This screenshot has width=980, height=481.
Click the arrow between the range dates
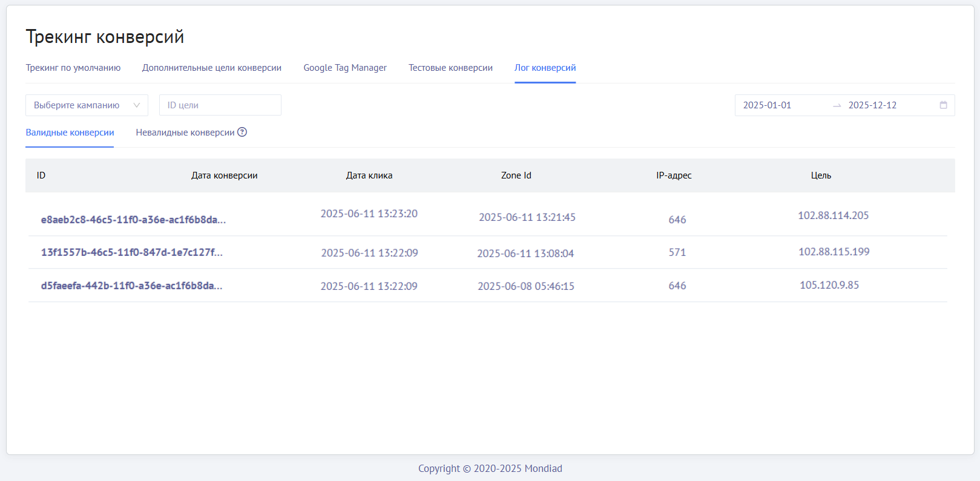837,105
